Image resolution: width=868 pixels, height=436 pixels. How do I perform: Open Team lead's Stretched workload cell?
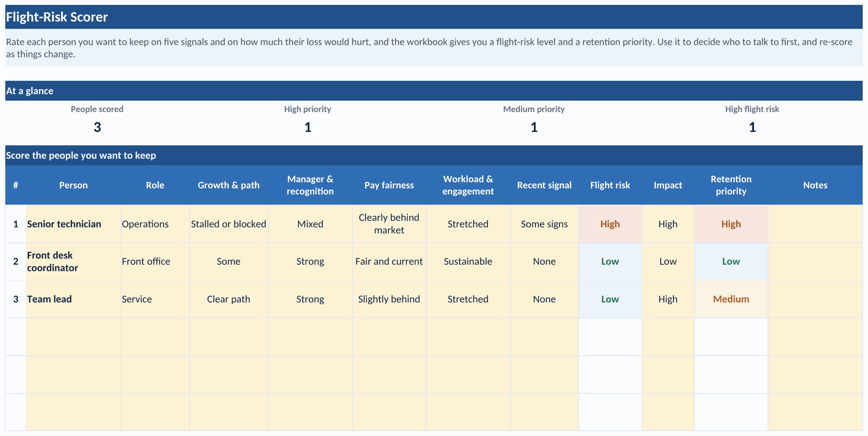coord(468,299)
